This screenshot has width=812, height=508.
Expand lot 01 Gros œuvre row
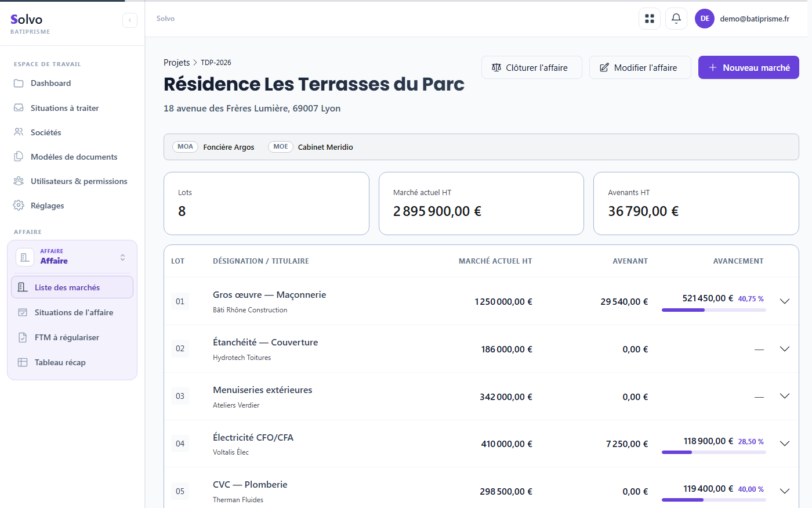(785, 301)
